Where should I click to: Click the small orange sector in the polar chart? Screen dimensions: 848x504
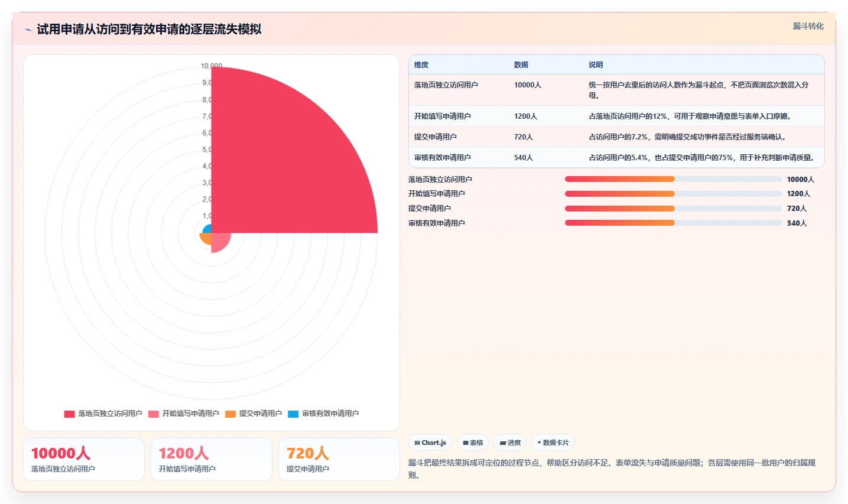(206, 238)
